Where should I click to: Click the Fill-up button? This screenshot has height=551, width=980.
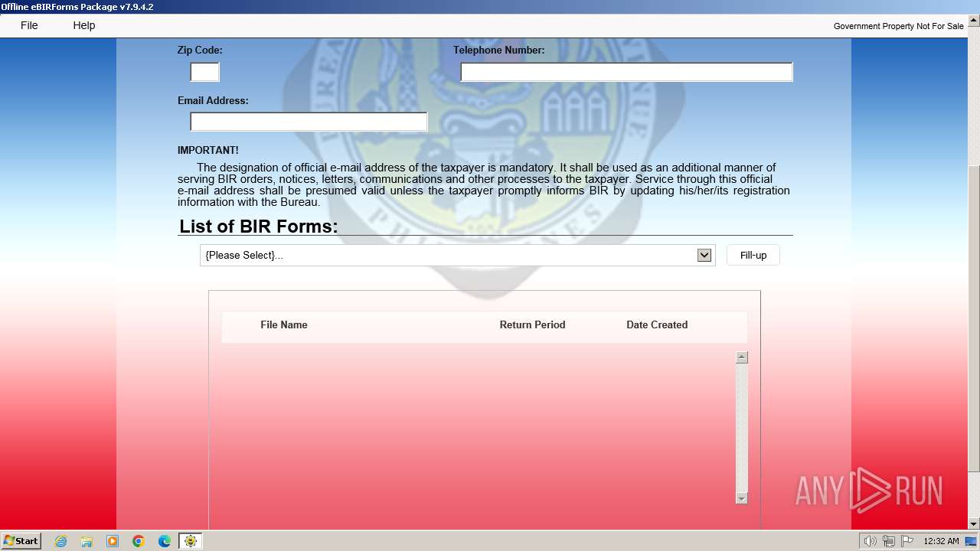click(753, 255)
